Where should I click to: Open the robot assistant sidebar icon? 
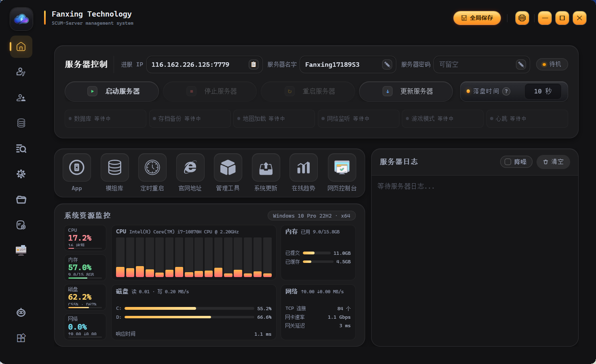(21, 313)
